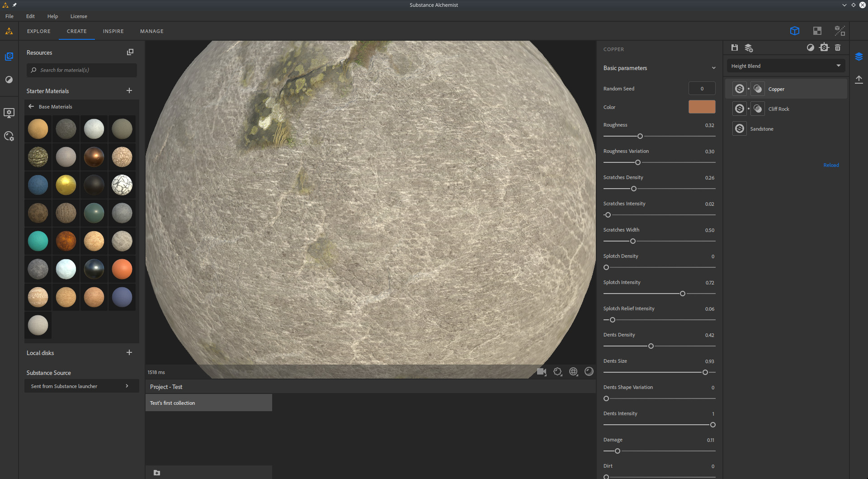868x479 pixels.
Task: Click the Substance Alchemist logo icon
Action: tap(9, 31)
